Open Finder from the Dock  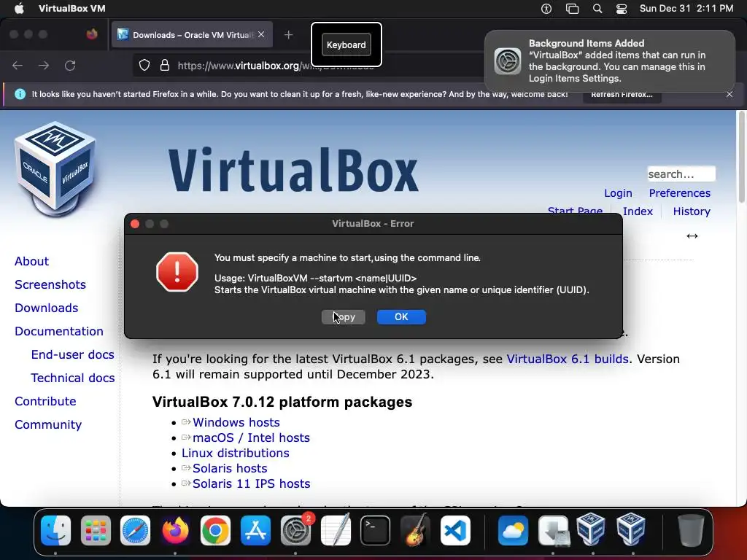[x=55, y=530]
